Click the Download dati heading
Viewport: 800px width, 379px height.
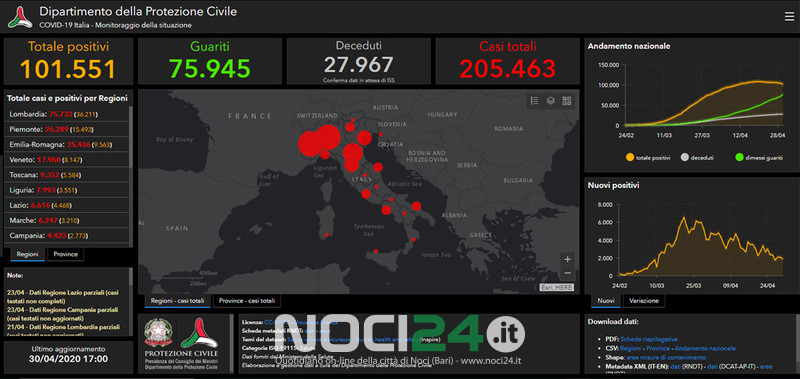coord(613,322)
